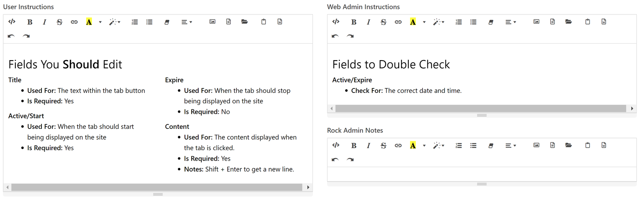Open code view in User Instructions editor
The image size is (644, 197).
[x=12, y=22]
